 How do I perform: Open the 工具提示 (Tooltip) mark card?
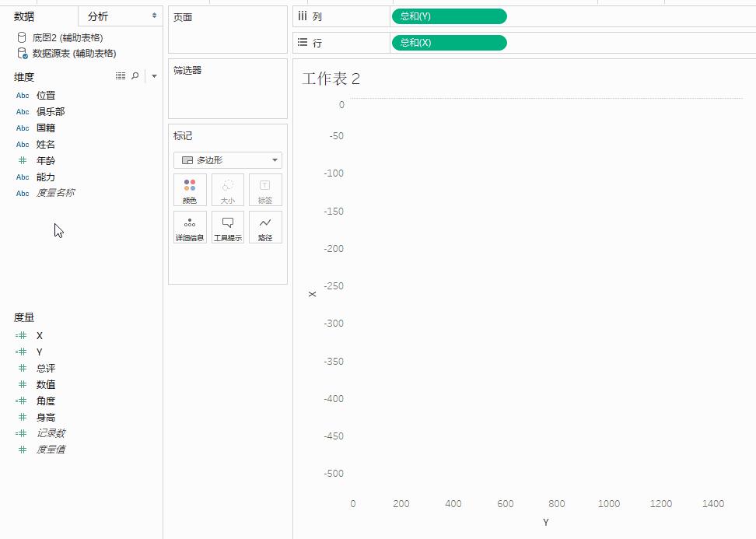[x=228, y=227]
